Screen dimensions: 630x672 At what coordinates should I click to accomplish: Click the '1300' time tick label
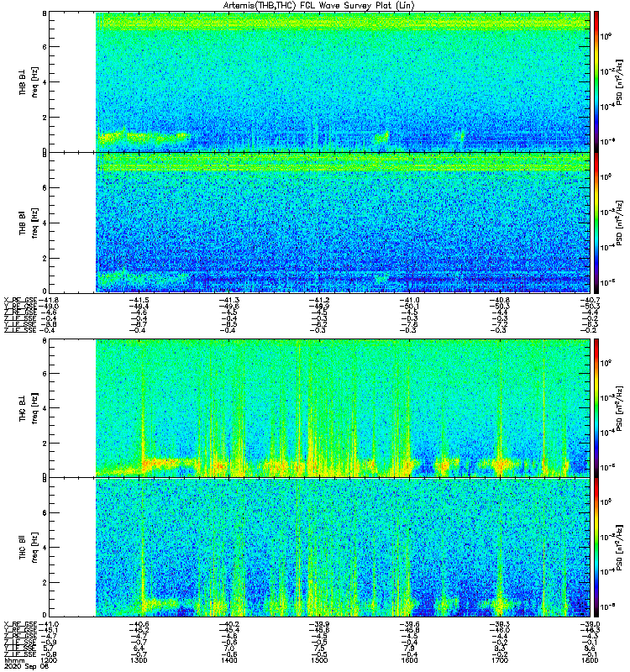[x=139, y=660]
